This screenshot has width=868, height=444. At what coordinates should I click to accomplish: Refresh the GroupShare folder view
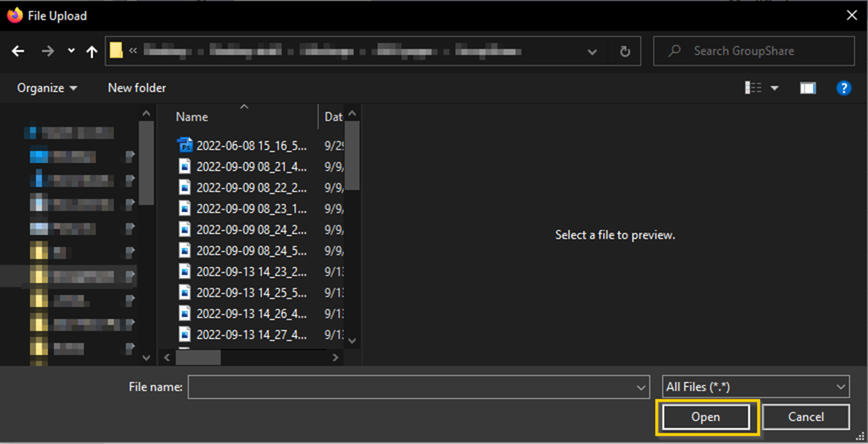[625, 51]
